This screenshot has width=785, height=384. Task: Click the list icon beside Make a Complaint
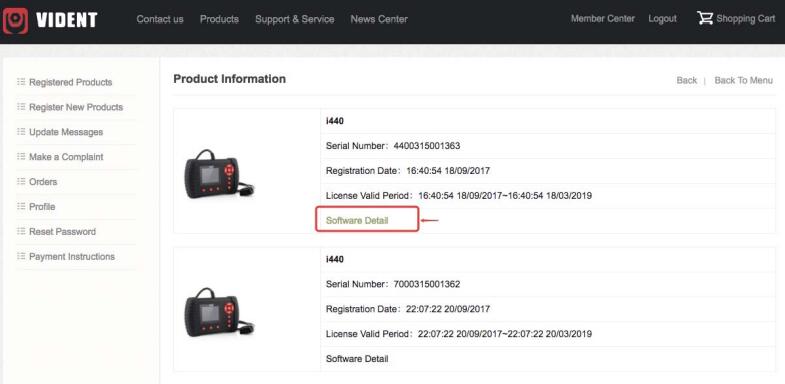21,157
